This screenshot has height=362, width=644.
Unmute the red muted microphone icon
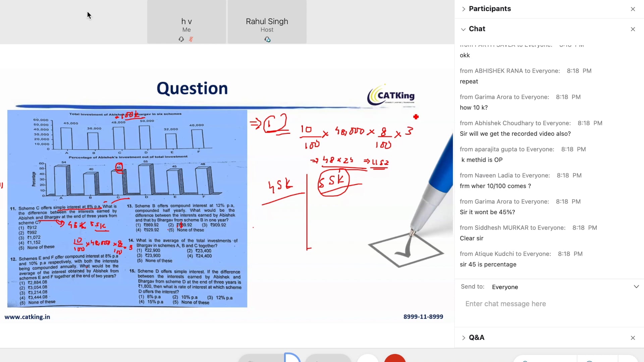point(191,39)
